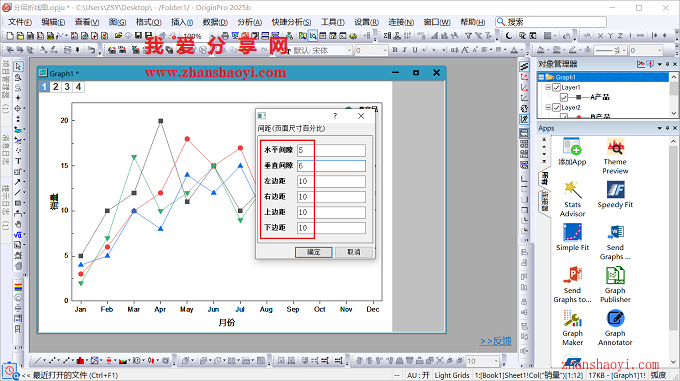Click the Bold formatting button
680x381 pixels.
[395, 50]
